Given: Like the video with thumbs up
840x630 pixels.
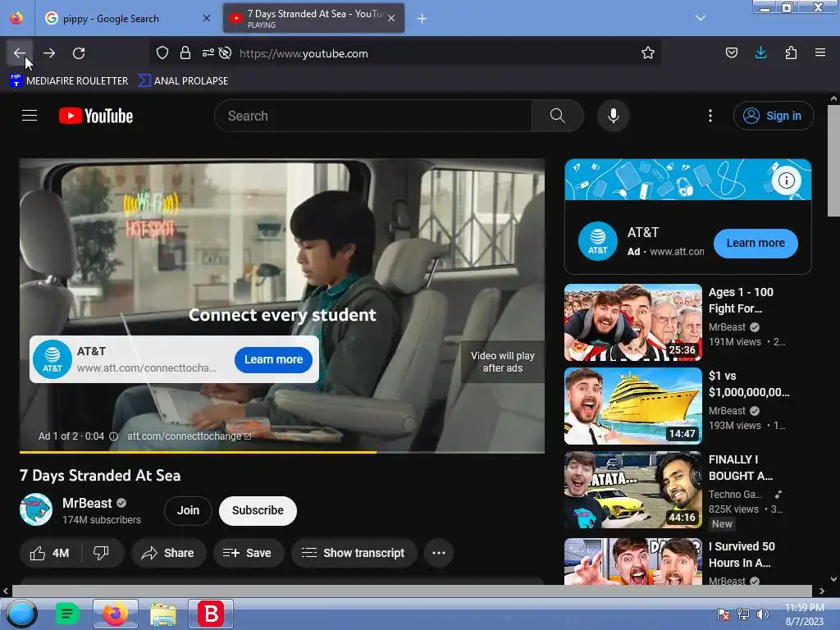Looking at the screenshot, I should 49,553.
